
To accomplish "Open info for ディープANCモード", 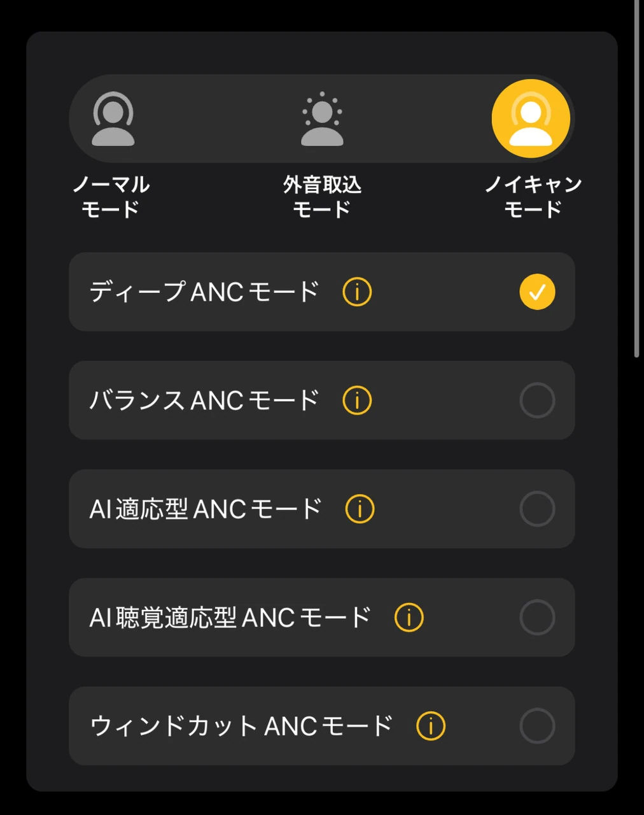I will pyautogui.click(x=357, y=292).
